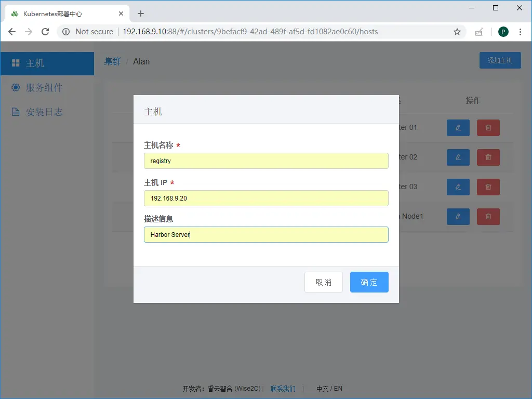Click the edit icon for the Node1 row
The height and width of the screenshot is (399, 532).
tap(458, 217)
